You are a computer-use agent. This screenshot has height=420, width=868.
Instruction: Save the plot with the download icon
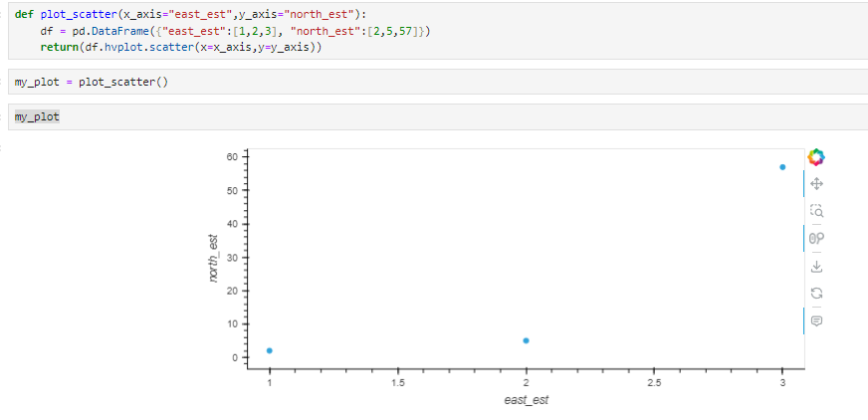point(816,266)
